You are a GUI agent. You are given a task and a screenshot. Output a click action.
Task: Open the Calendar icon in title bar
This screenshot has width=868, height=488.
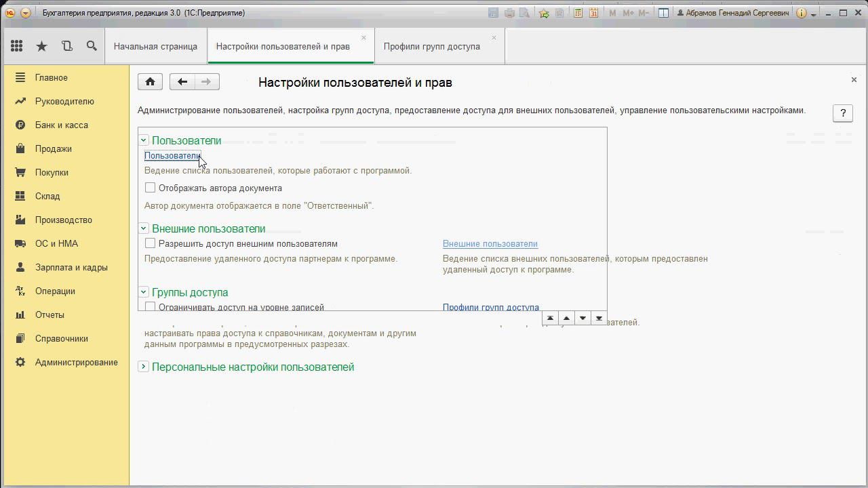(594, 13)
